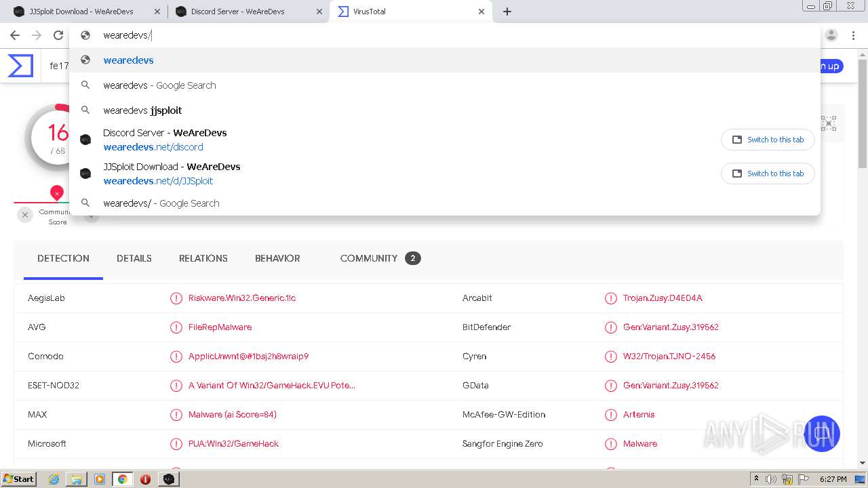Viewport: 868px width, 488px height.
Task: Click the W32/Trojan.TJNO-2456 detection text
Action: pos(669,357)
